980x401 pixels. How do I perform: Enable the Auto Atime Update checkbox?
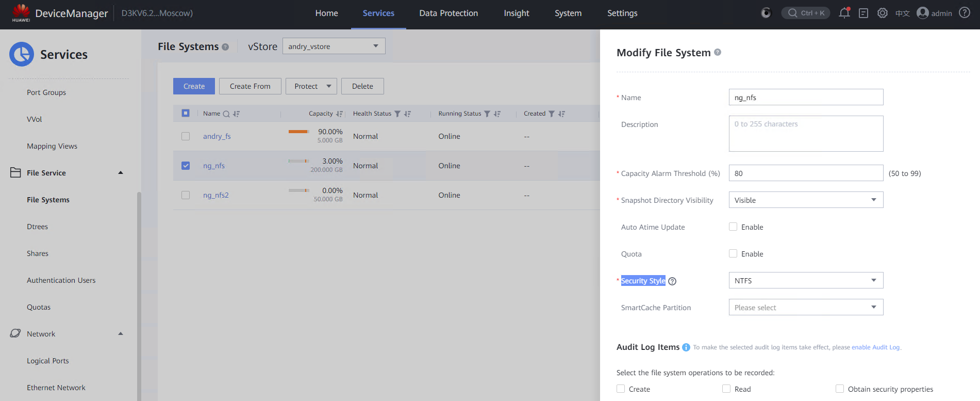click(x=733, y=227)
